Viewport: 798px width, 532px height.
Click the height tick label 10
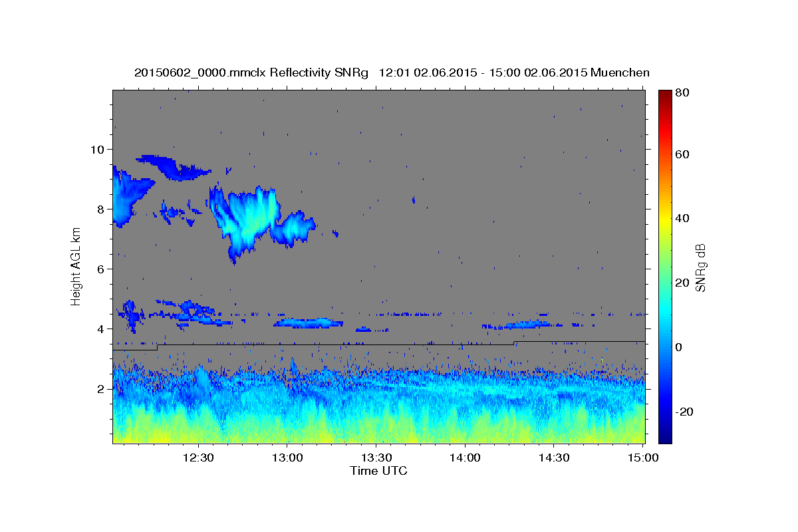(x=98, y=149)
